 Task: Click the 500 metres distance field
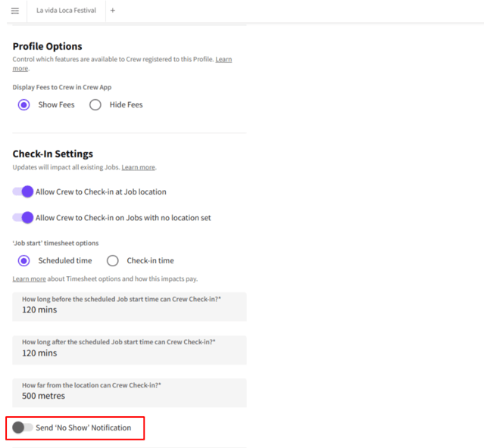129,396
